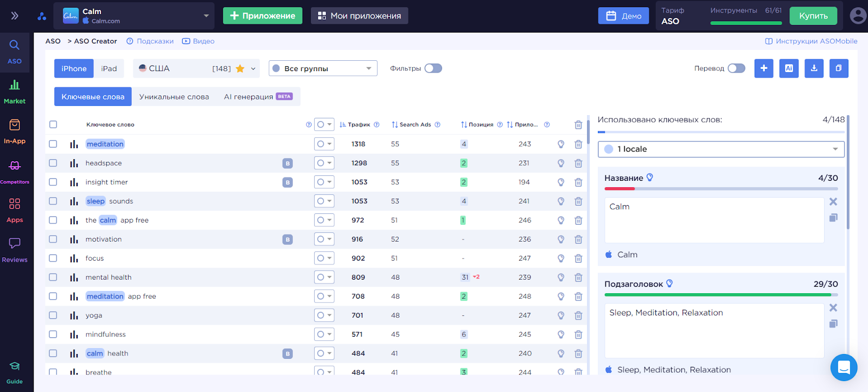868x392 pixels.
Task: Open the Reviews section in sidebar
Action: pyautogui.click(x=15, y=250)
